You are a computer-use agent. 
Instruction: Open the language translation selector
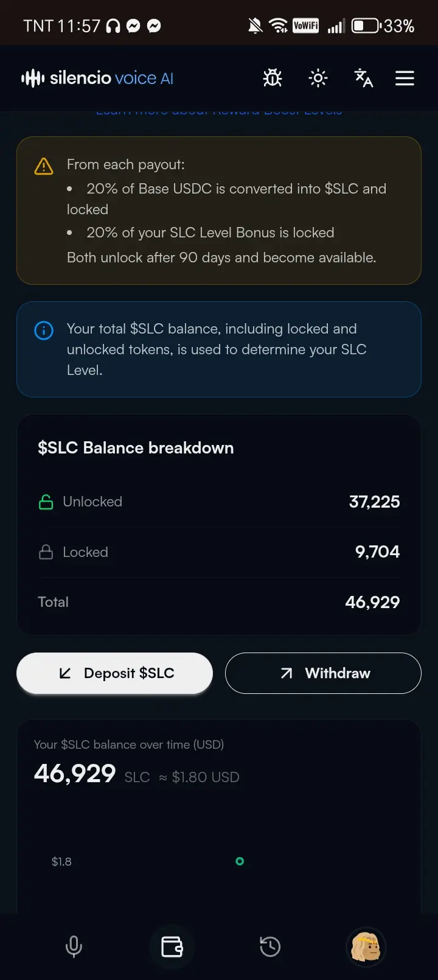point(363,78)
